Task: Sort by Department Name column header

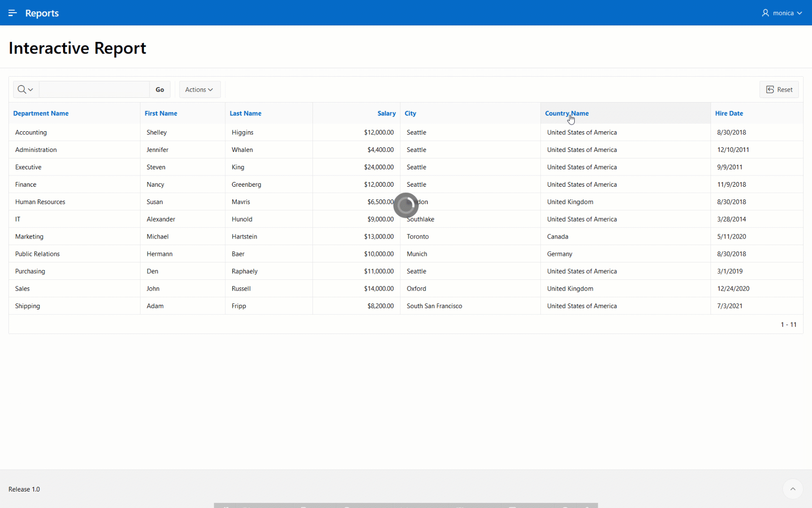Action: click(41, 113)
